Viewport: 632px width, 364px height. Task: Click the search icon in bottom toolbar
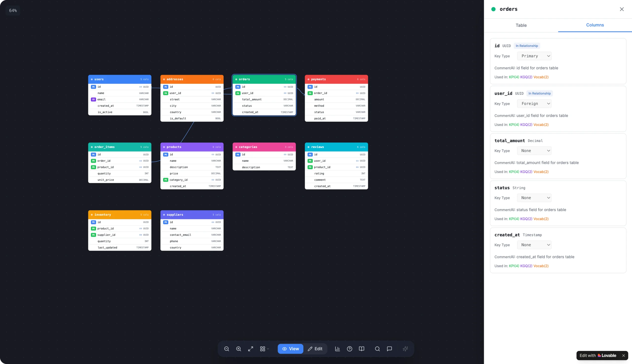[377, 349]
